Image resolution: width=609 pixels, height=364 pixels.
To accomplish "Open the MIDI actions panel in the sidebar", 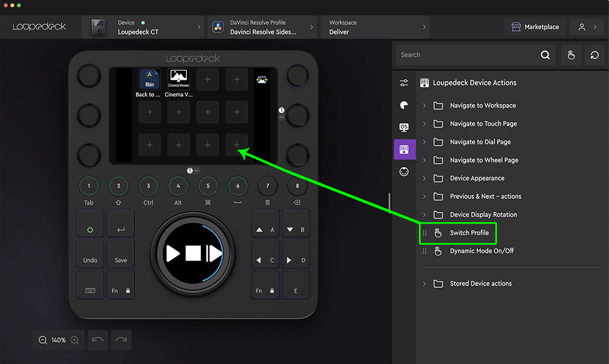I will pos(404,171).
